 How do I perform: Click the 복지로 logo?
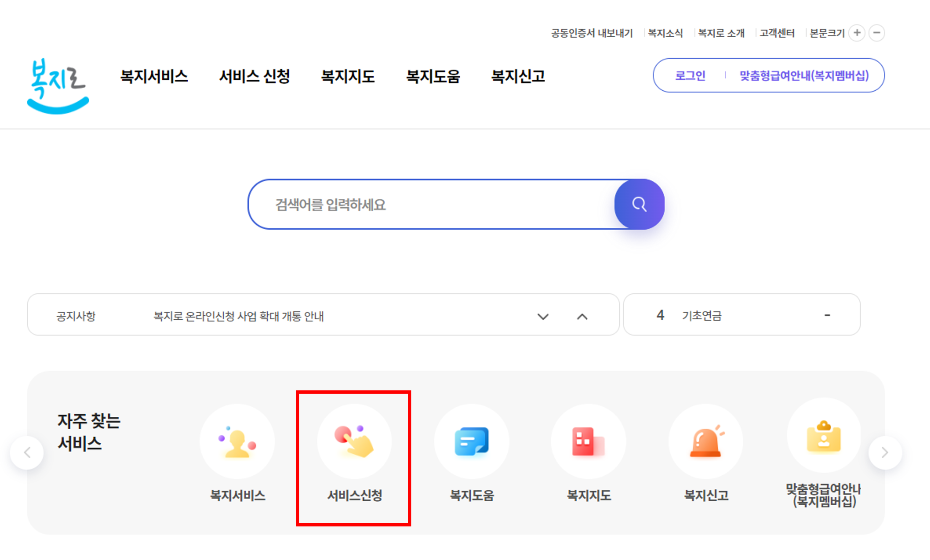[58, 86]
